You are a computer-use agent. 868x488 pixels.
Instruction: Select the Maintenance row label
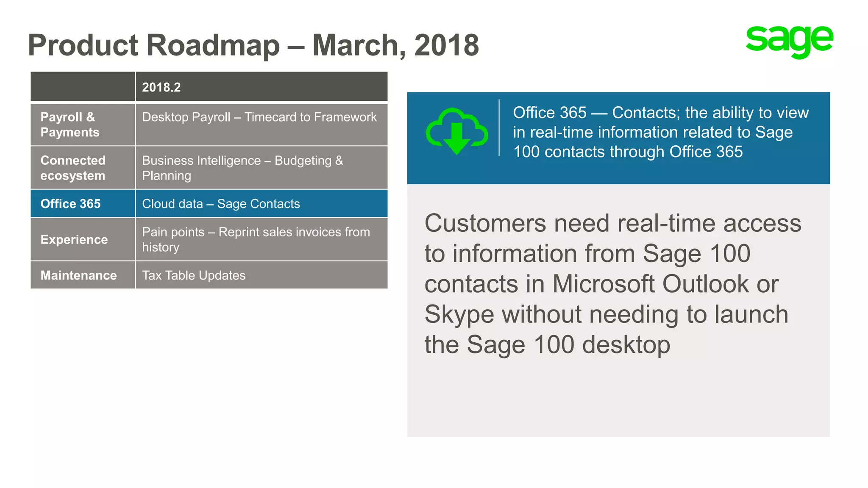pyautogui.click(x=83, y=275)
